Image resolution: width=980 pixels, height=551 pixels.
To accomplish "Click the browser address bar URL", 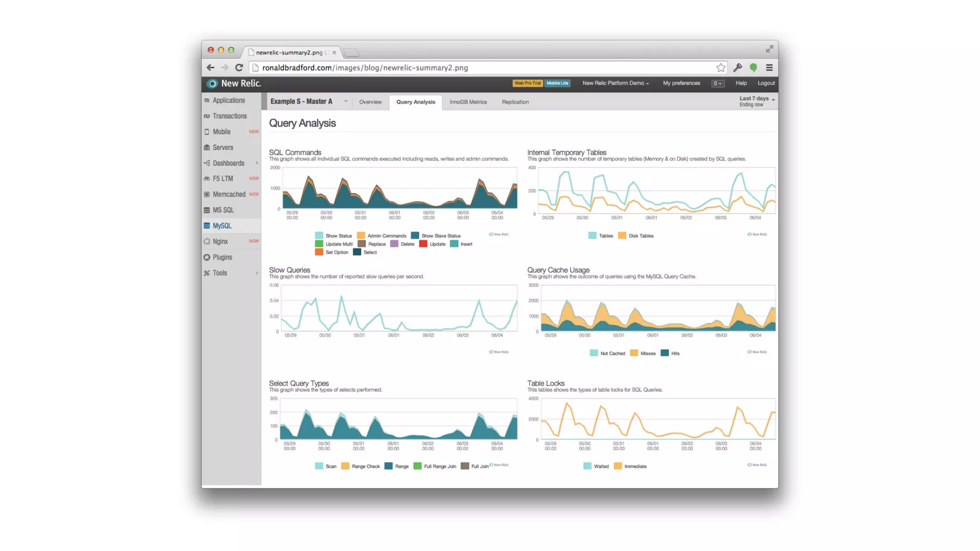I will (365, 68).
